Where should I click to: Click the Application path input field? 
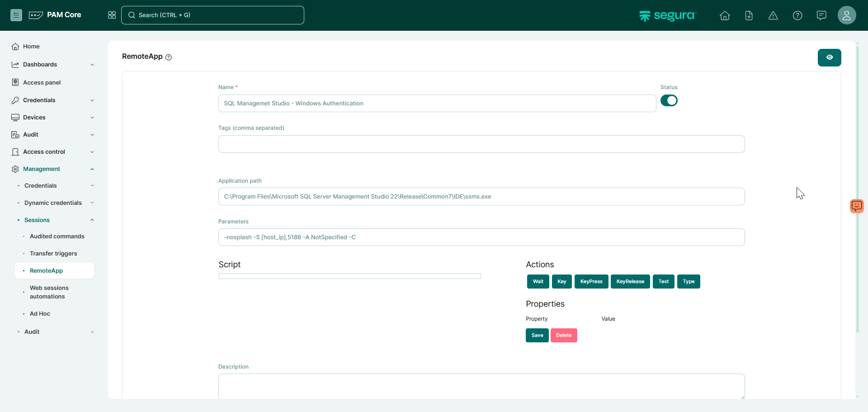[x=481, y=197]
